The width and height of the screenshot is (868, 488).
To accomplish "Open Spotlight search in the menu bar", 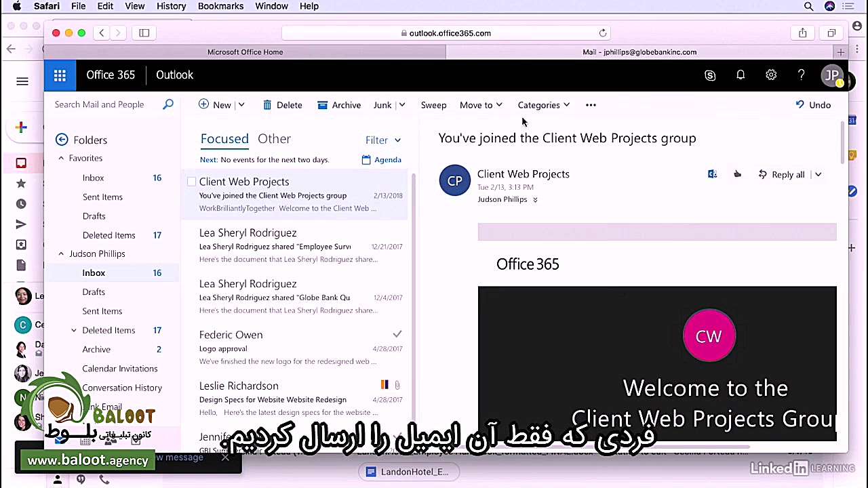I will (808, 6).
